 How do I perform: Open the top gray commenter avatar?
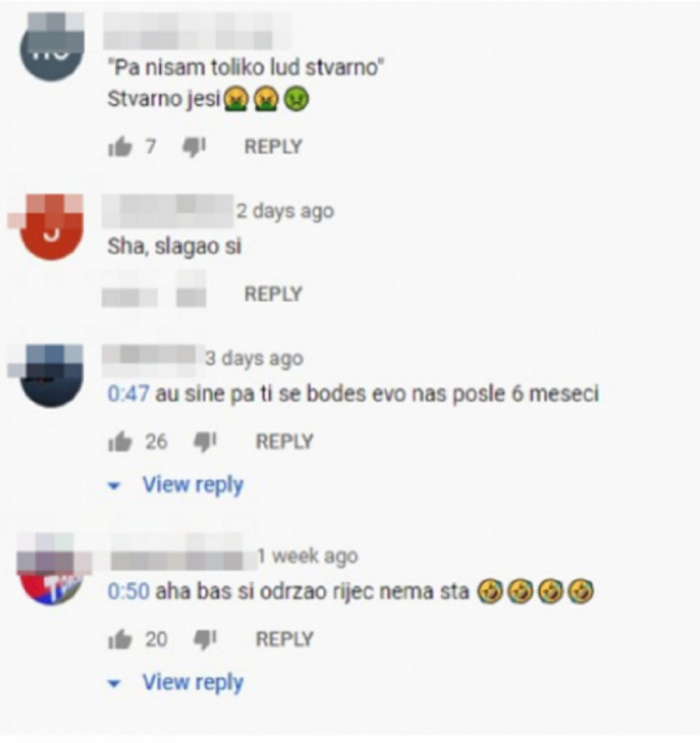pos(51,47)
